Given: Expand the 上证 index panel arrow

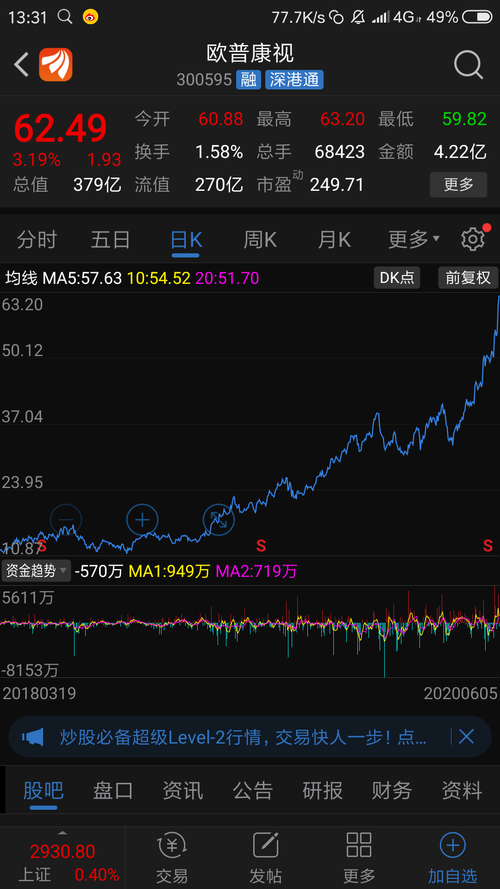Looking at the screenshot, I should 62,833.
